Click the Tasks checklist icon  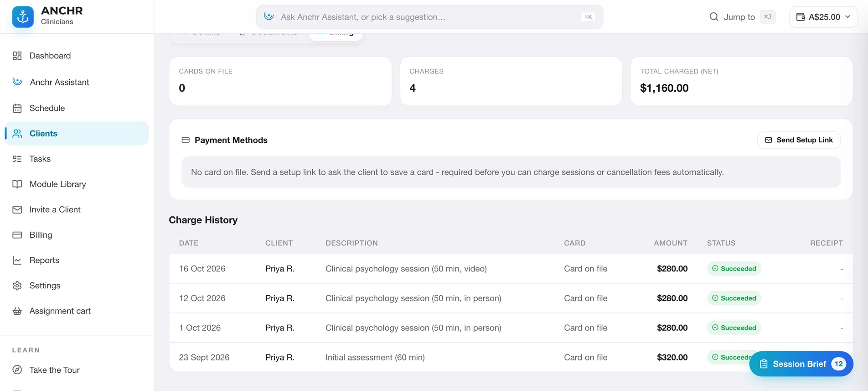click(x=17, y=159)
